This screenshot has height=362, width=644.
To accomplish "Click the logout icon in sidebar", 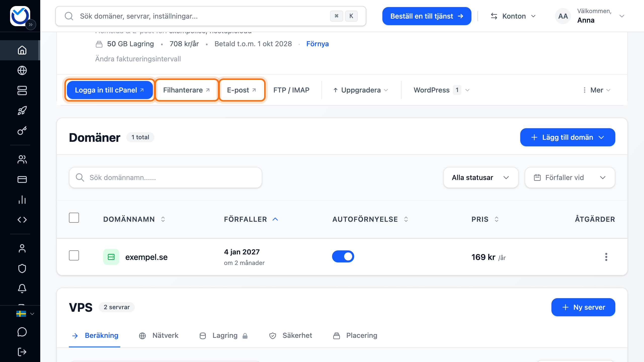I will click(22, 352).
